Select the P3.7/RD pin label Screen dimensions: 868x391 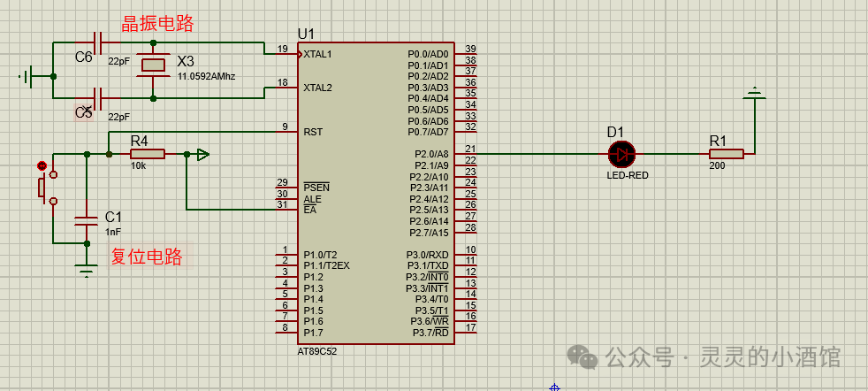pos(430,333)
